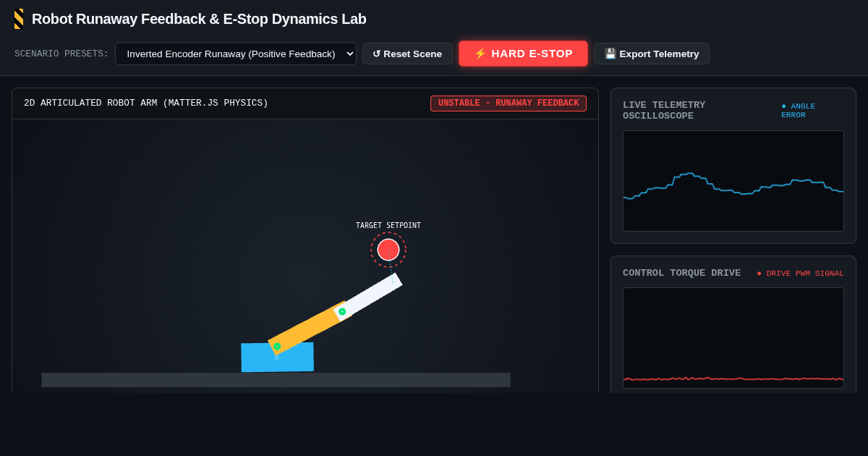Screen dimensions: 868x456
Task: Click the Drive PWM Signal legend label
Action: 800,274
